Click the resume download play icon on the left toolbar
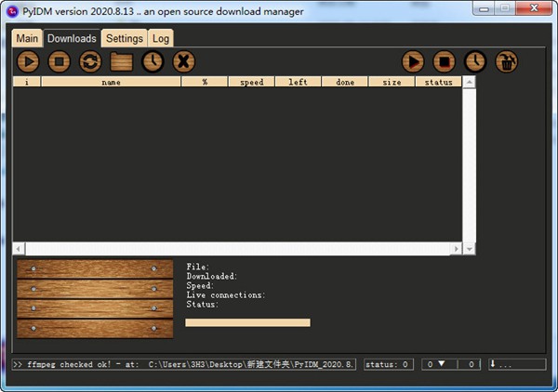This screenshot has width=558, height=392. (29, 62)
